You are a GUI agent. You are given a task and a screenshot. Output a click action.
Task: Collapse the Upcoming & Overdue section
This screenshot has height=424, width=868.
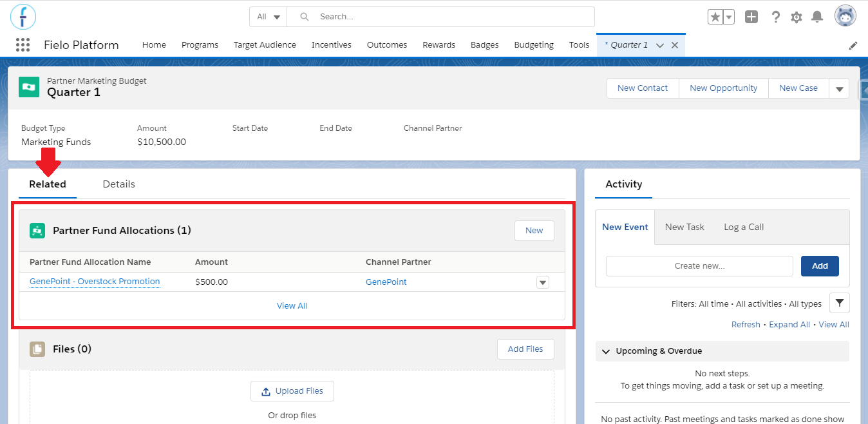click(x=606, y=351)
